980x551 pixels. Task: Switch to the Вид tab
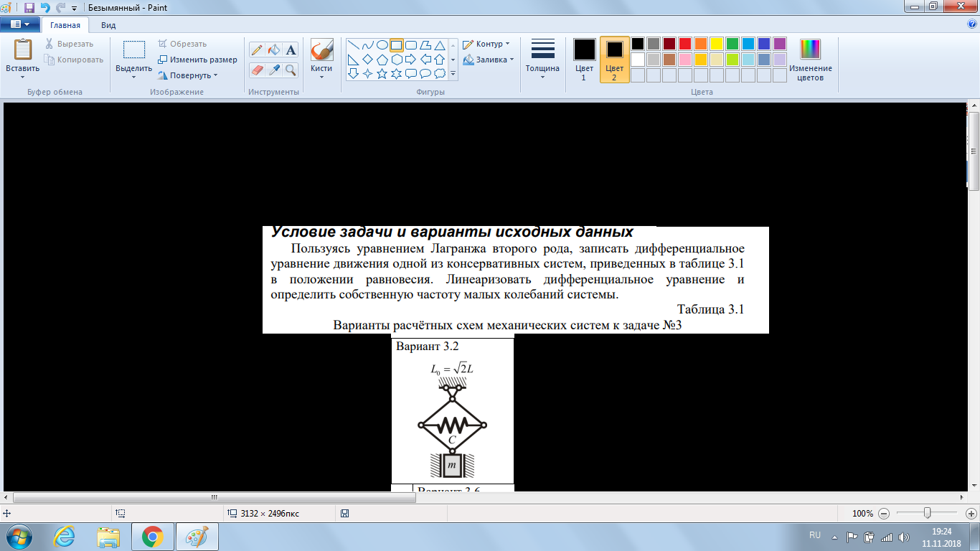(108, 25)
